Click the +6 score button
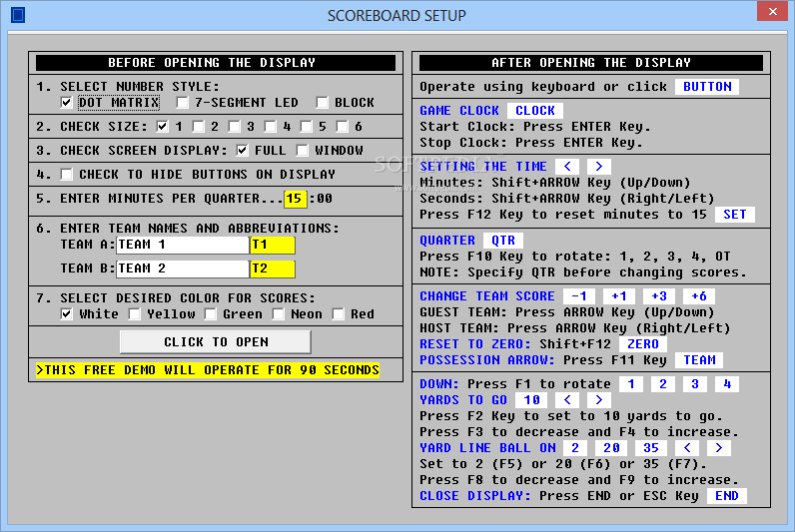The width and height of the screenshot is (795, 532). tap(699, 295)
